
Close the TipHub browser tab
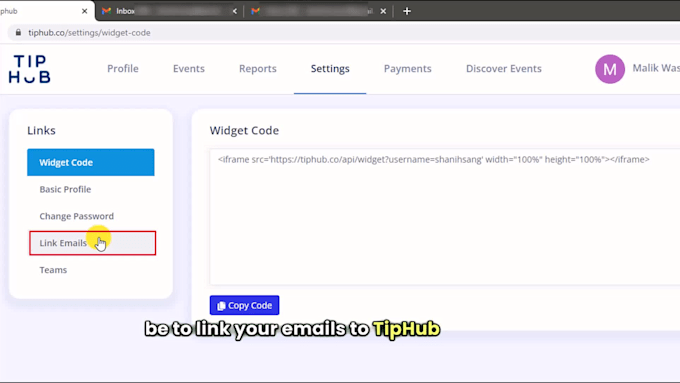85,11
